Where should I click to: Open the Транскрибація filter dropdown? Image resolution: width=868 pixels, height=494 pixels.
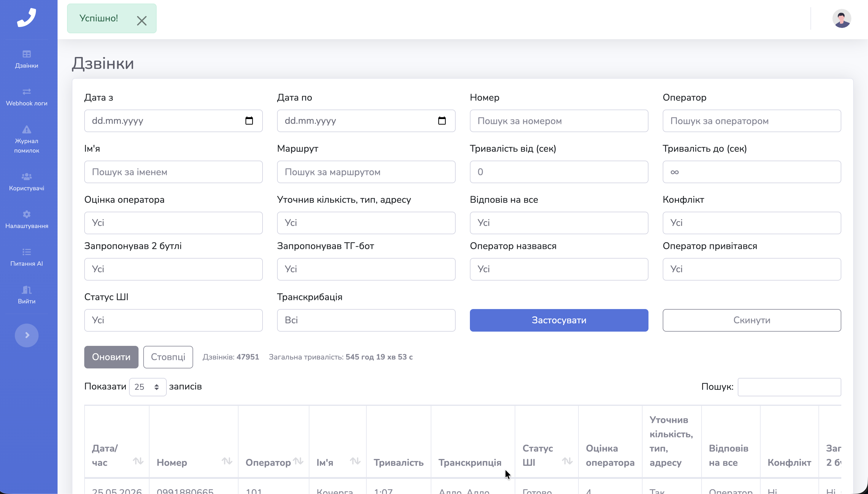[366, 320]
